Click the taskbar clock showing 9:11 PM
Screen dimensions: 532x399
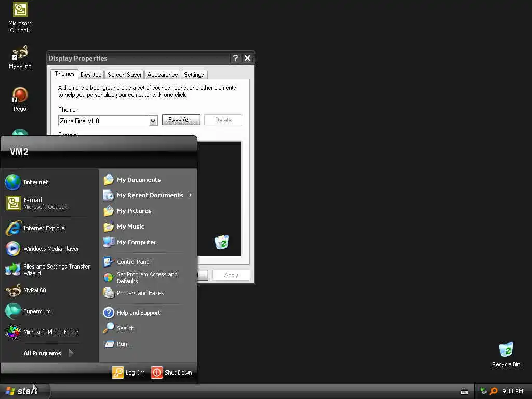coord(513,391)
